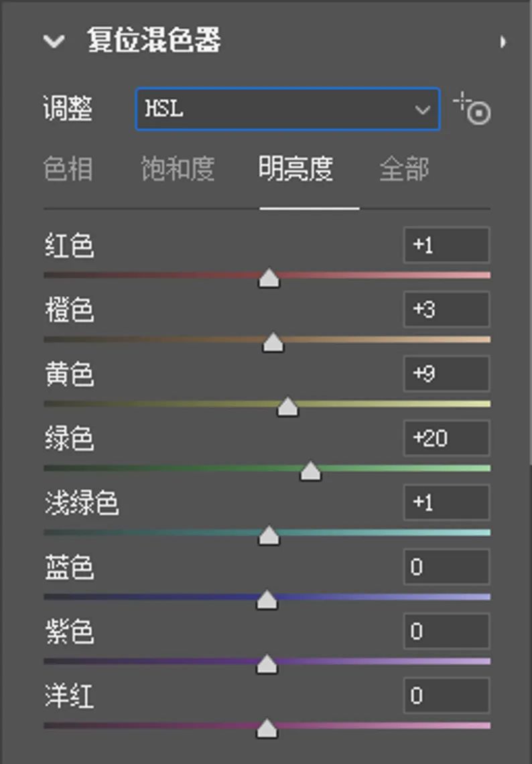
Task: Click the 浅绿色 slider thumb
Action: pyautogui.click(x=269, y=535)
